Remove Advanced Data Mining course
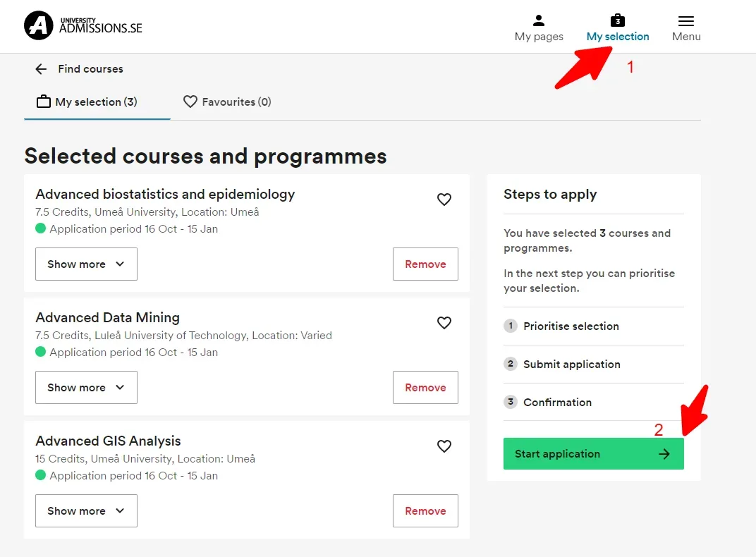756x557 pixels. point(425,388)
